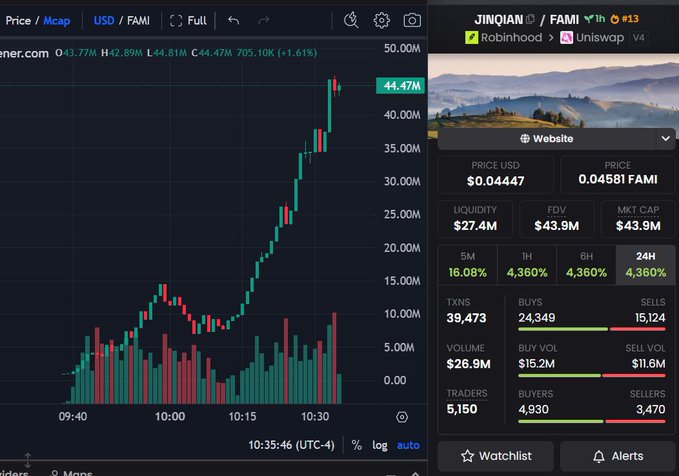Image resolution: width=679 pixels, height=476 pixels.
Task: Select the 6H timeframe tab
Action: [586, 265]
